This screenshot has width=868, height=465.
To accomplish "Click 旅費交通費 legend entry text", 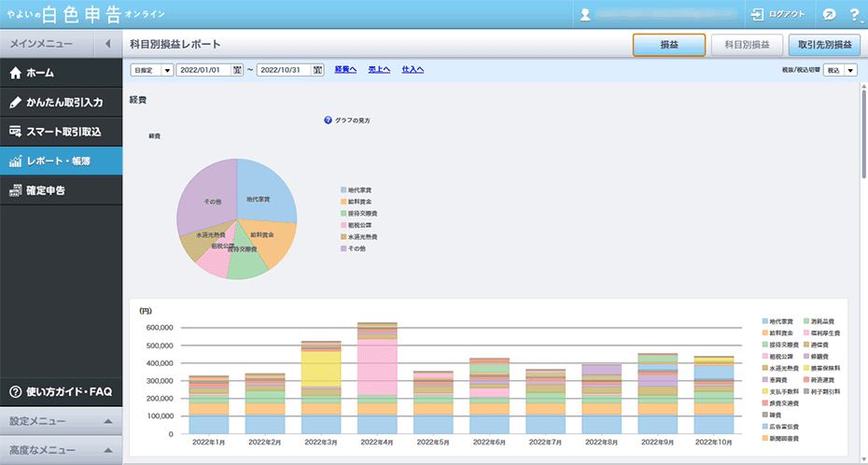I will click(784, 403).
